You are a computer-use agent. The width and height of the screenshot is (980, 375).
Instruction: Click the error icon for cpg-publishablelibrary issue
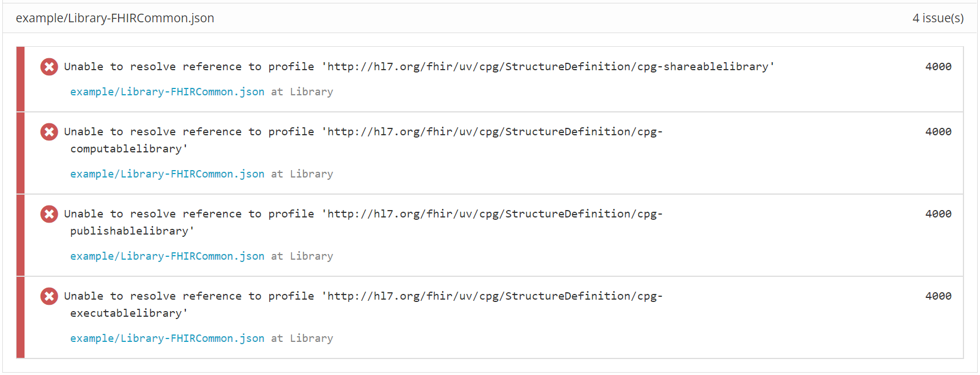[49, 214]
